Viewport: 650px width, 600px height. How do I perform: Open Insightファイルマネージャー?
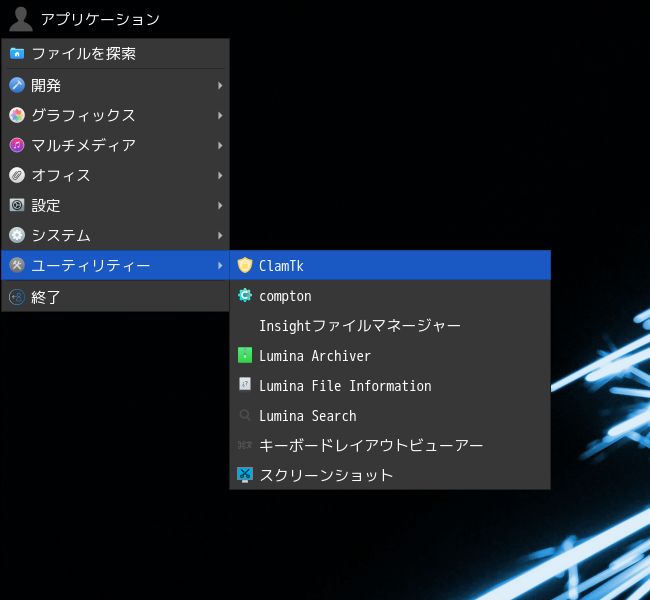click(x=390, y=326)
